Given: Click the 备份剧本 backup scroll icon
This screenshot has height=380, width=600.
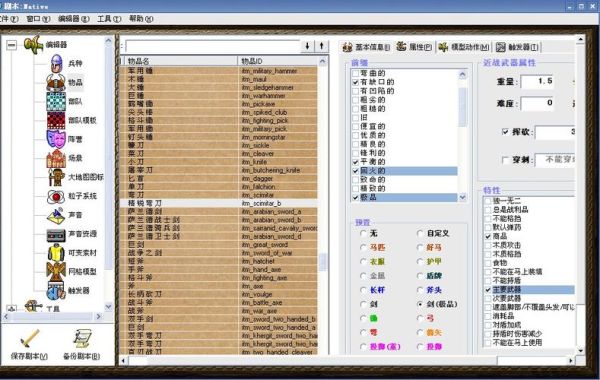Looking at the screenshot, I should (x=82, y=339).
